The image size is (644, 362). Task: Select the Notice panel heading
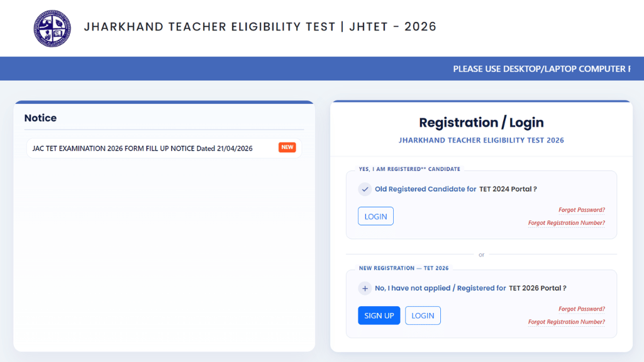click(x=40, y=118)
